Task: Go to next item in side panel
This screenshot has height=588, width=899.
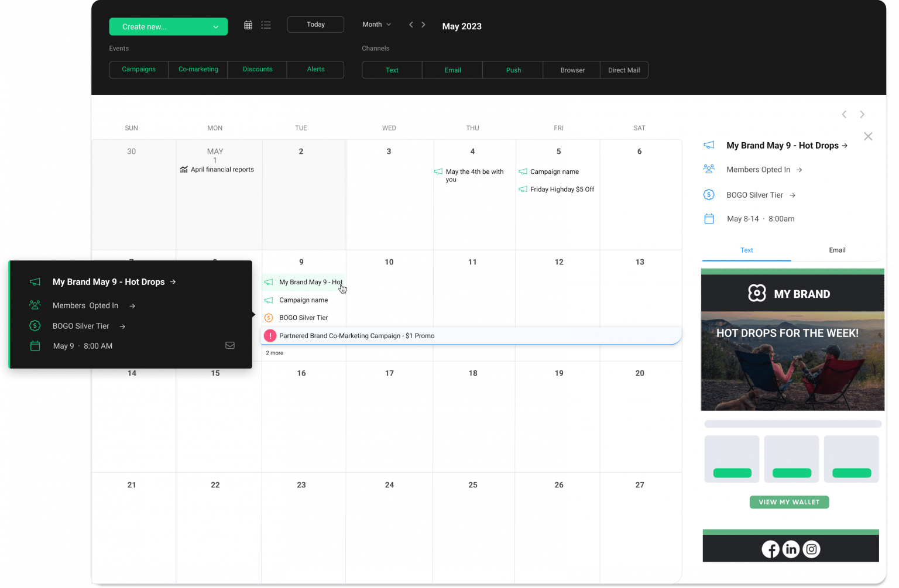Action: tap(862, 114)
